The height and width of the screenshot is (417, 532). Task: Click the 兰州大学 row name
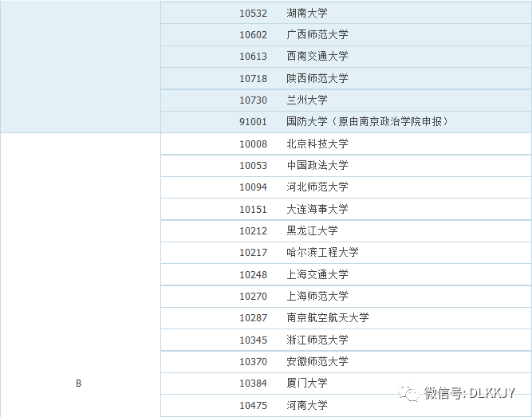(x=307, y=100)
